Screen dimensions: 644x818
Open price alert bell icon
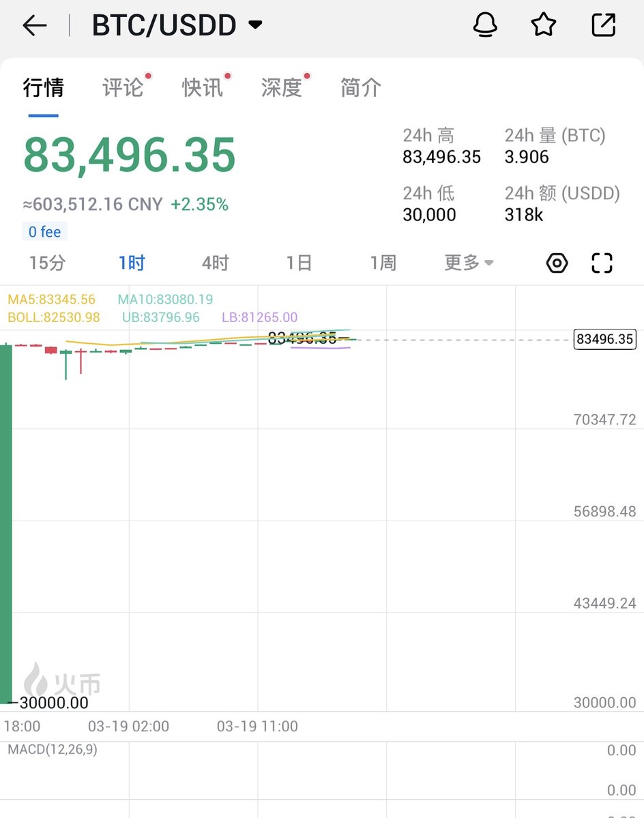pyautogui.click(x=485, y=25)
